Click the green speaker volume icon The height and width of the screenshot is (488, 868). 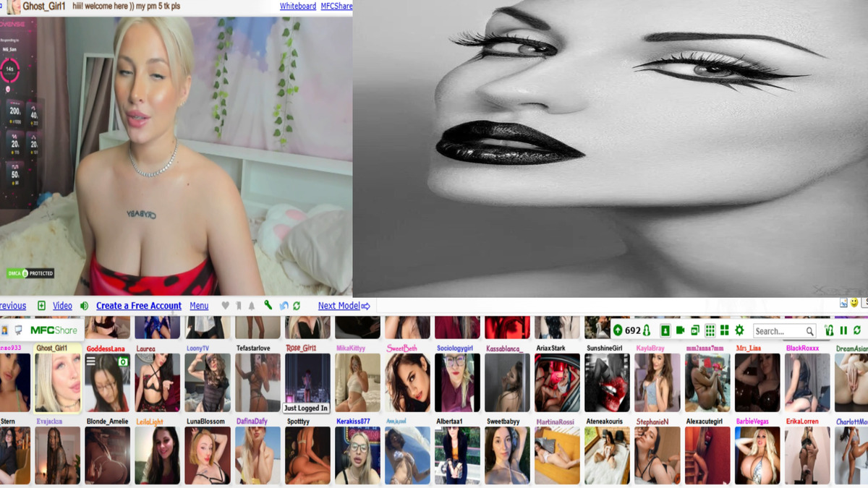(84, 306)
